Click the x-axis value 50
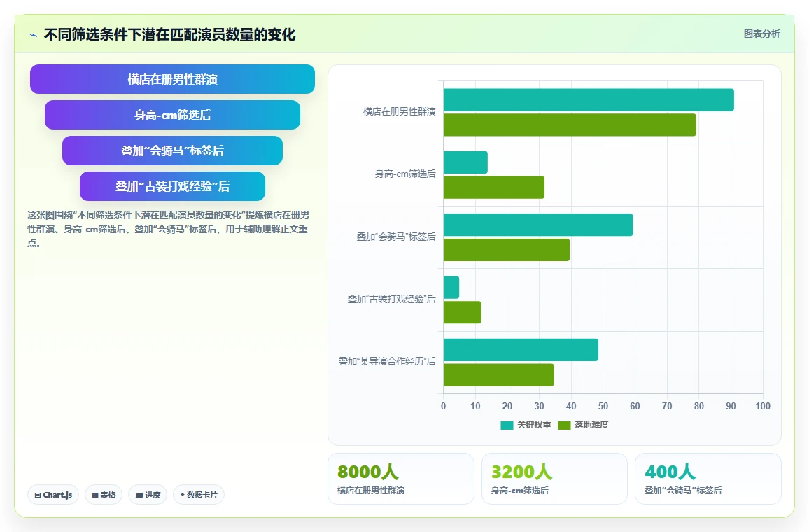This screenshot has height=532, width=809. (x=603, y=407)
